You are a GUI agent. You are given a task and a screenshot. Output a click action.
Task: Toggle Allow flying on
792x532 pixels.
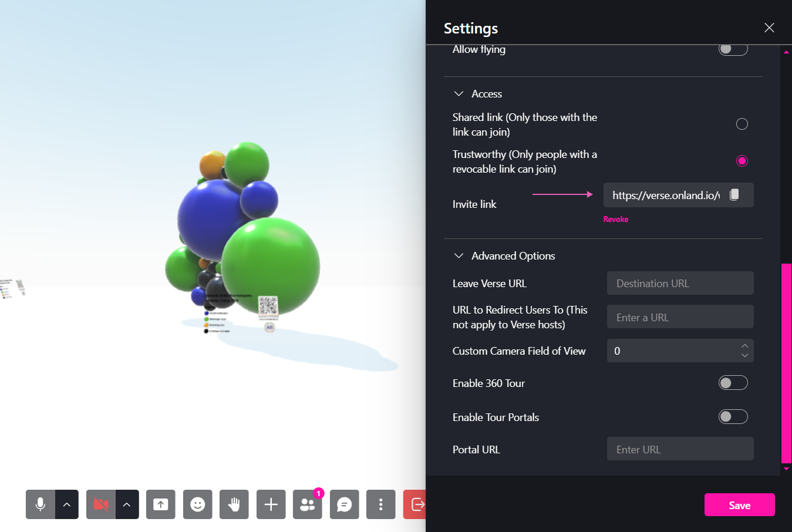click(x=733, y=49)
